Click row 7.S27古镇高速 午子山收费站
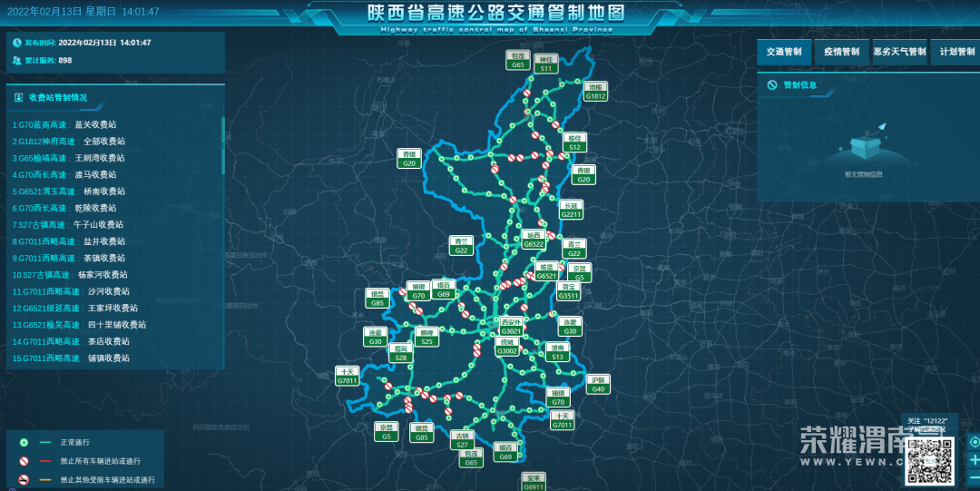 [x=68, y=224]
